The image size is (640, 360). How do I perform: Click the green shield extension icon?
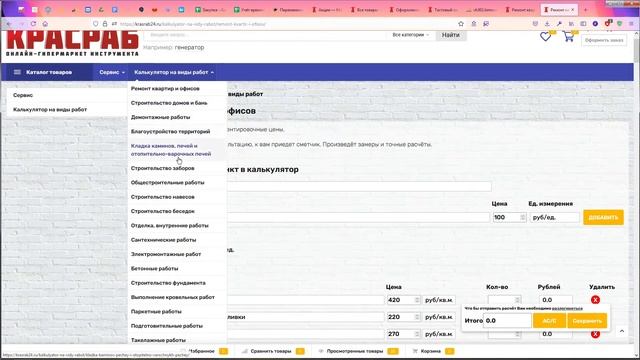click(620, 24)
